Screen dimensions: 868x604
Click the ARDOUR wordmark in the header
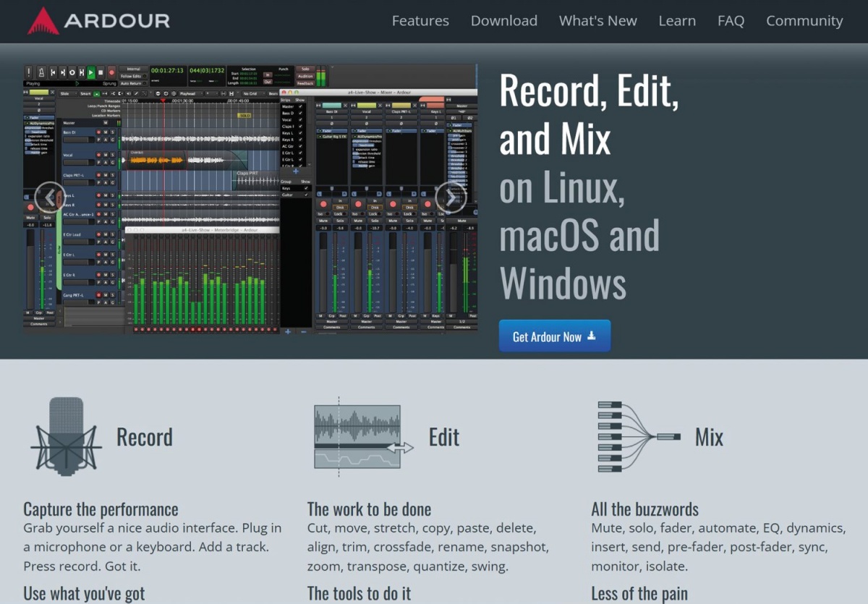[x=117, y=21]
